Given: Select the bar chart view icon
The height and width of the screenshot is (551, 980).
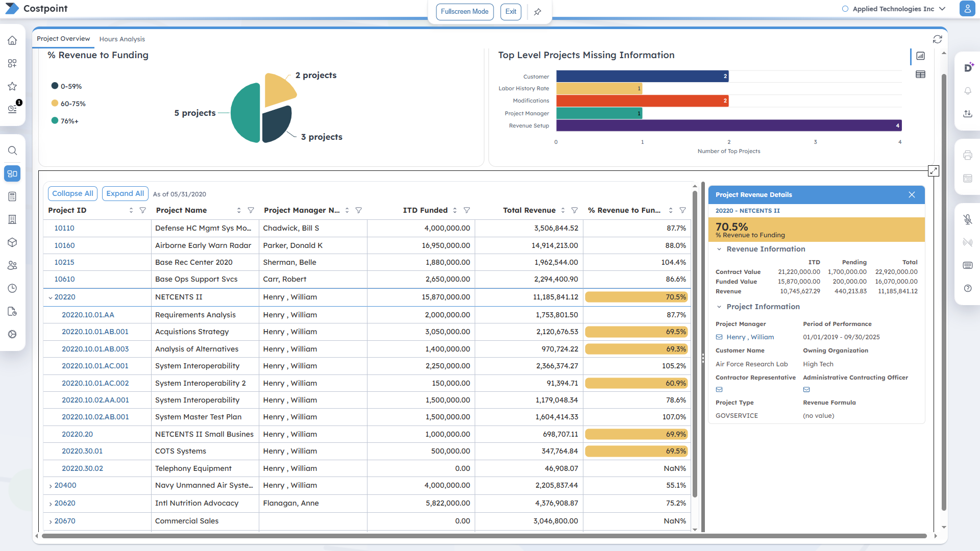Looking at the screenshot, I should point(920,56).
